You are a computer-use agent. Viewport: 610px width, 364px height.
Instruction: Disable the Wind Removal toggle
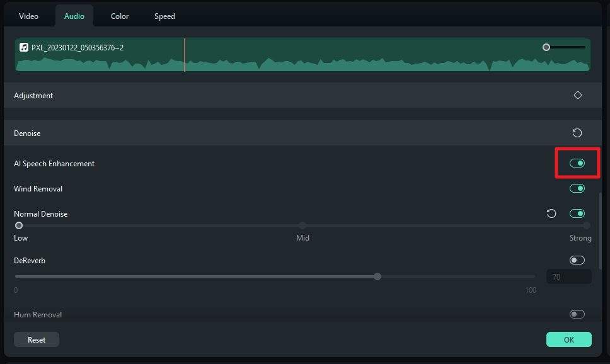click(577, 188)
